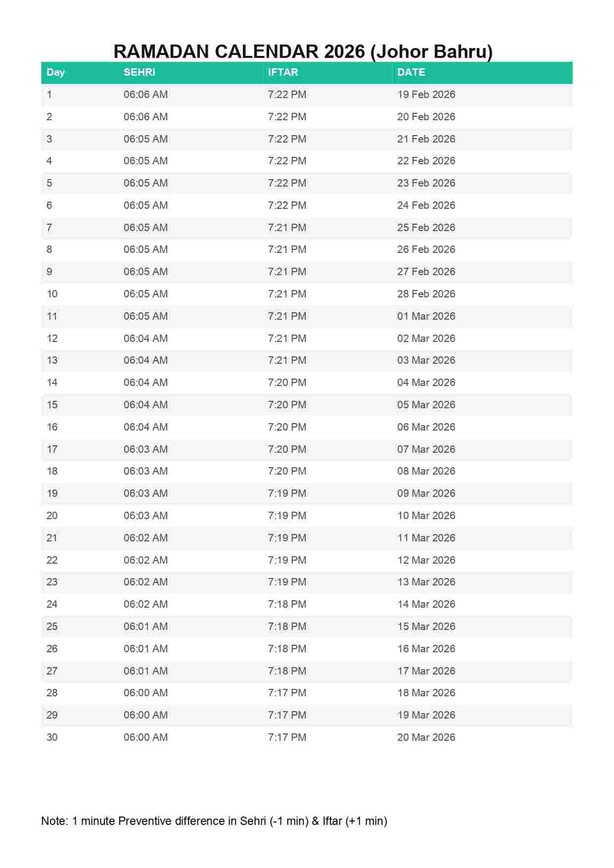The image size is (614, 868).
Task: Click the date 28 Feb 2026
Action: click(426, 294)
